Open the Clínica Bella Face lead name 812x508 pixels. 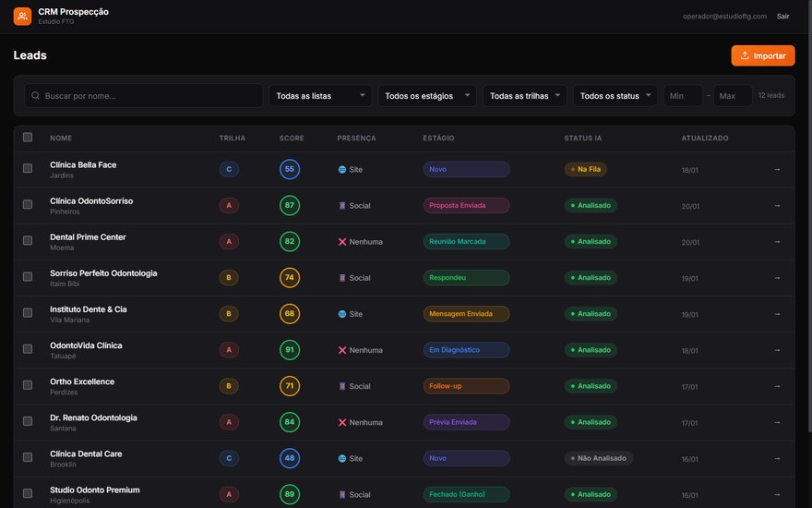(83, 164)
